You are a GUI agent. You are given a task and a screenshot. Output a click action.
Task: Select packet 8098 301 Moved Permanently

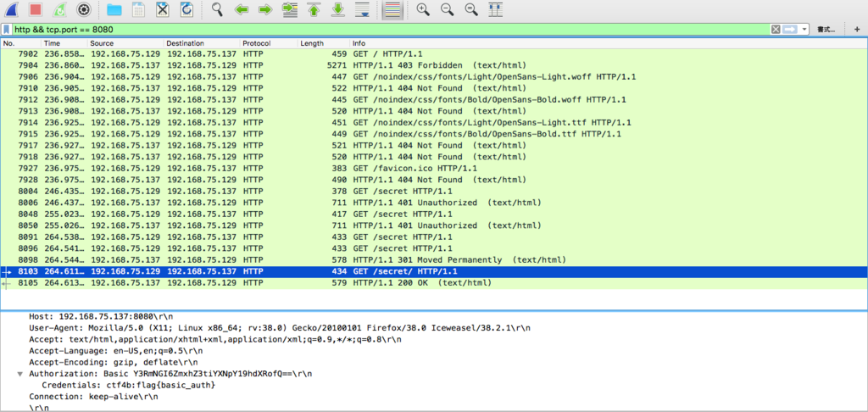pos(433,259)
